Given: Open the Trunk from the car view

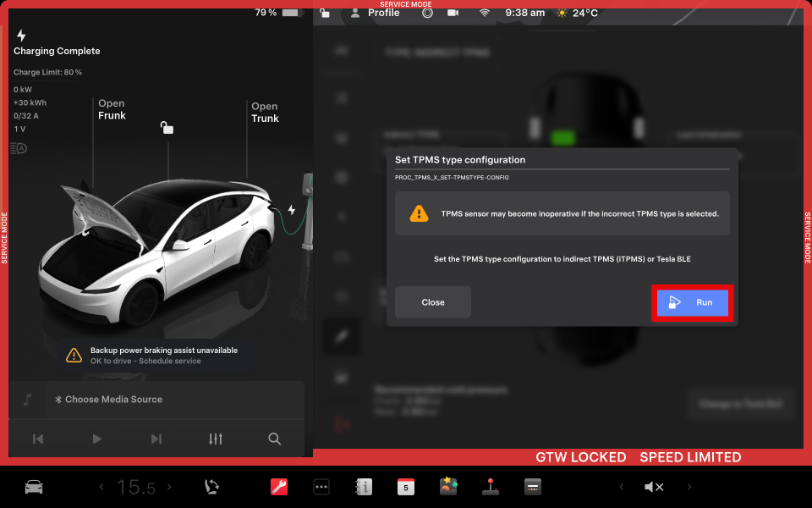Looking at the screenshot, I should coord(265,112).
